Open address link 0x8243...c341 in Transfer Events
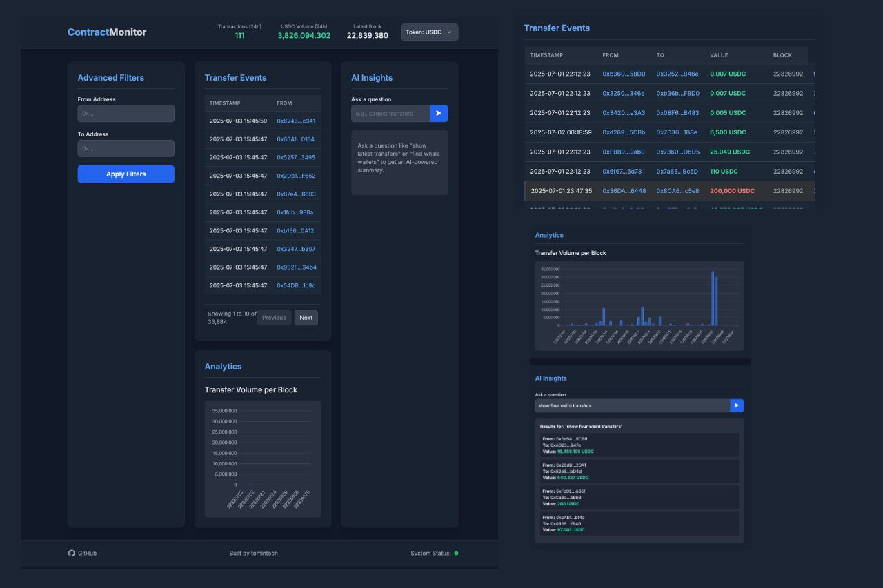 pos(297,119)
